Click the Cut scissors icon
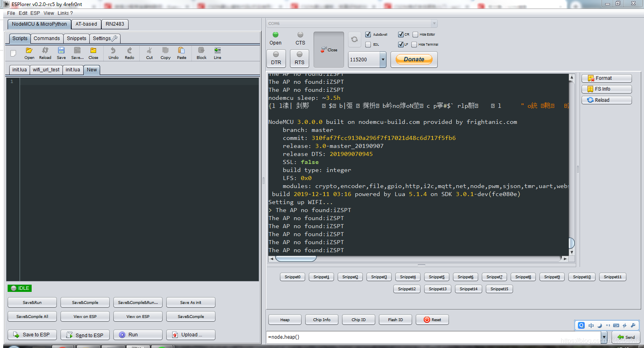644x348 pixels. pyautogui.click(x=149, y=53)
